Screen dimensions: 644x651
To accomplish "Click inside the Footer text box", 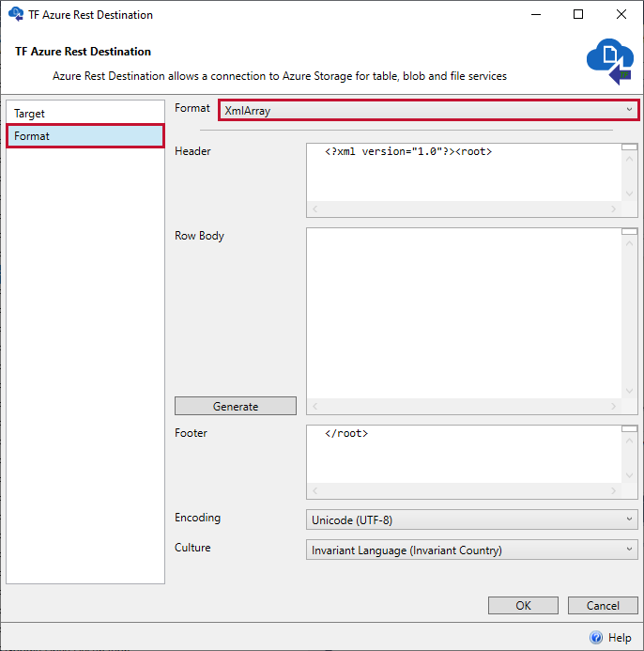I will click(464, 455).
